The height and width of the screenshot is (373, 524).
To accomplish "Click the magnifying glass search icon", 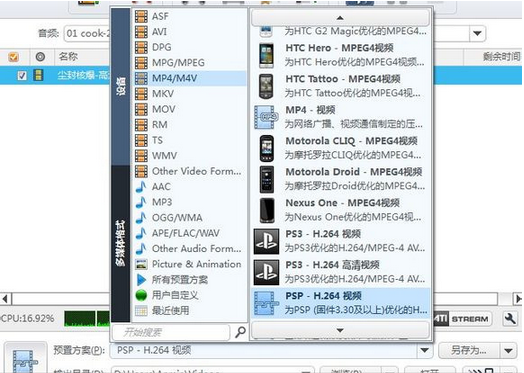I will [240, 332].
